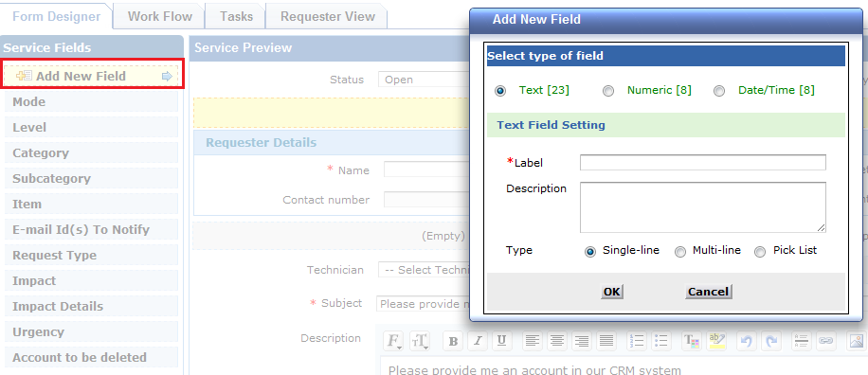Open the Requester View tab
Screen dimensions: 868x375
(328, 16)
